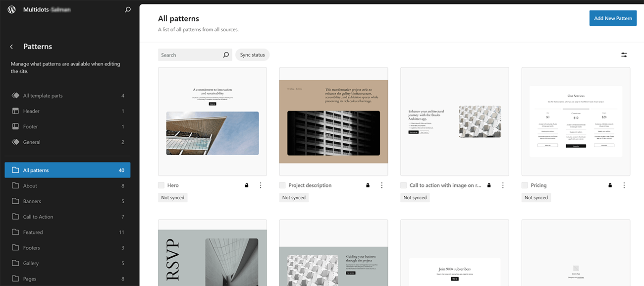Open the RSVP pattern thumbnail
This screenshot has height=286, width=644.
coord(212,253)
